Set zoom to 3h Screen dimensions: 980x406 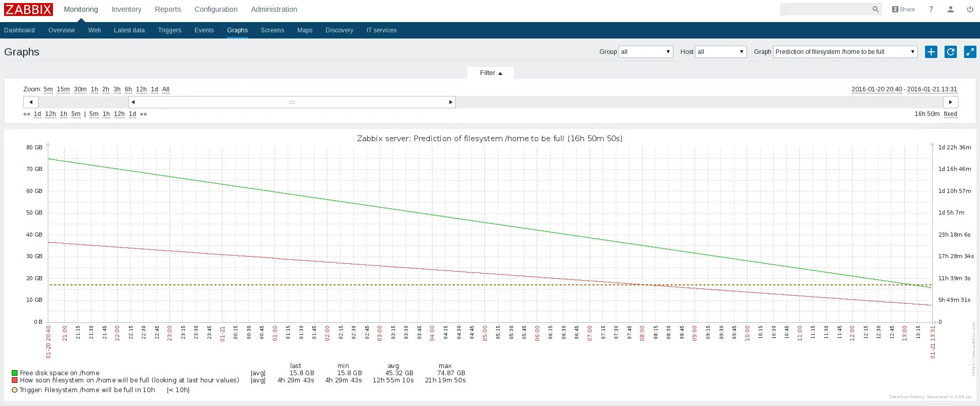coord(117,89)
